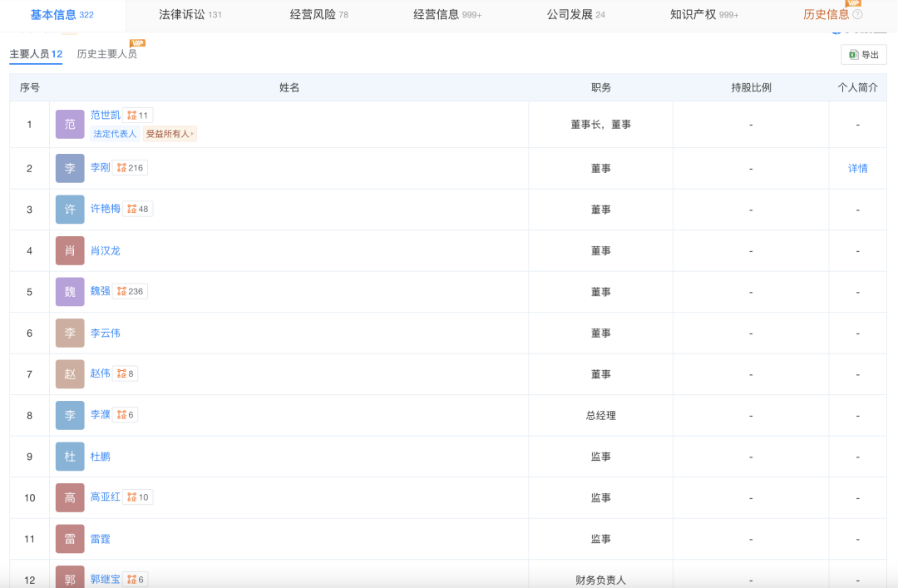Export list with the 导出 button

coord(864,55)
